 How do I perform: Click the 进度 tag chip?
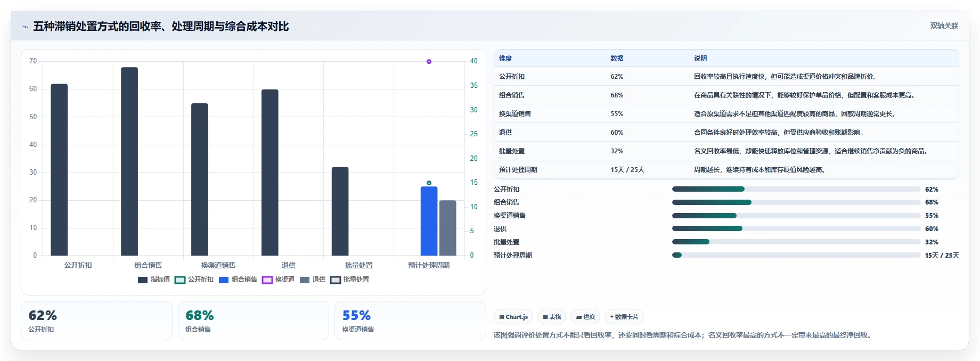[585, 317]
